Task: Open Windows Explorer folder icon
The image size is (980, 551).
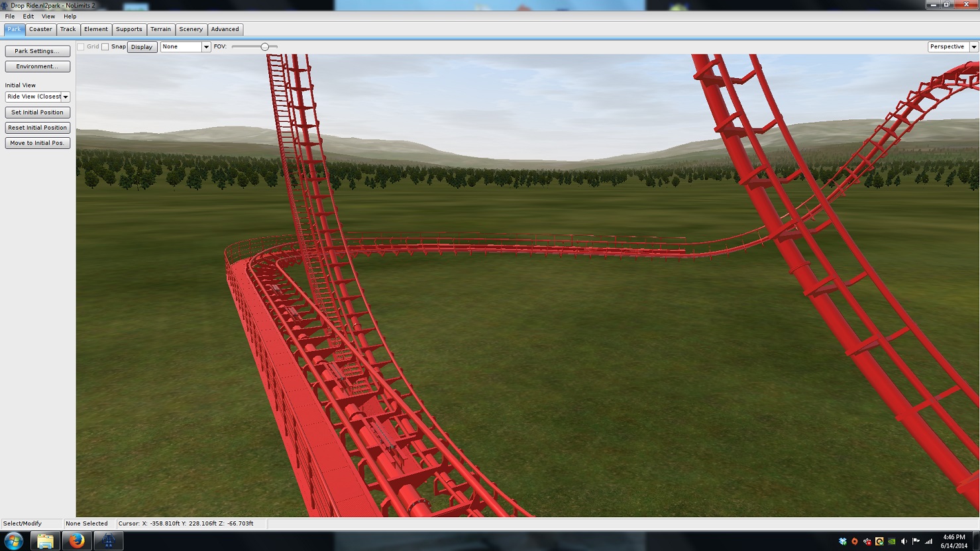Action: click(x=45, y=541)
